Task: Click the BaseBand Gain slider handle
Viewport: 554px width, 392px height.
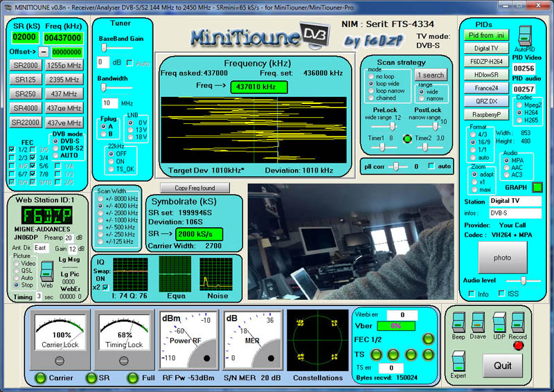Action: pyautogui.click(x=104, y=48)
